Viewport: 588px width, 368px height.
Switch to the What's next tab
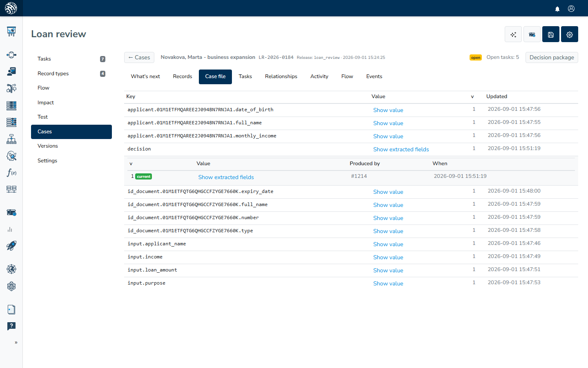coord(145,76)
